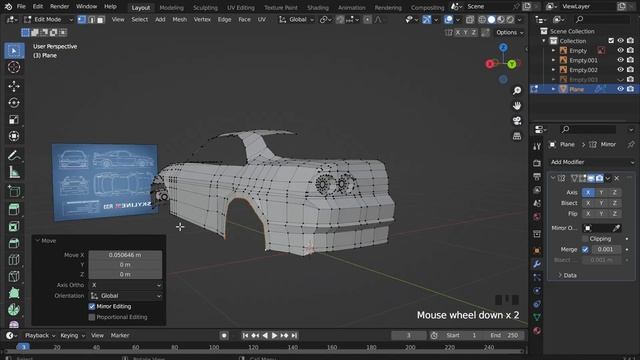Toggle the Merge checkbox in Mirror modifier
The height and width of the screenshot is (360, 640).
point(585,249)
